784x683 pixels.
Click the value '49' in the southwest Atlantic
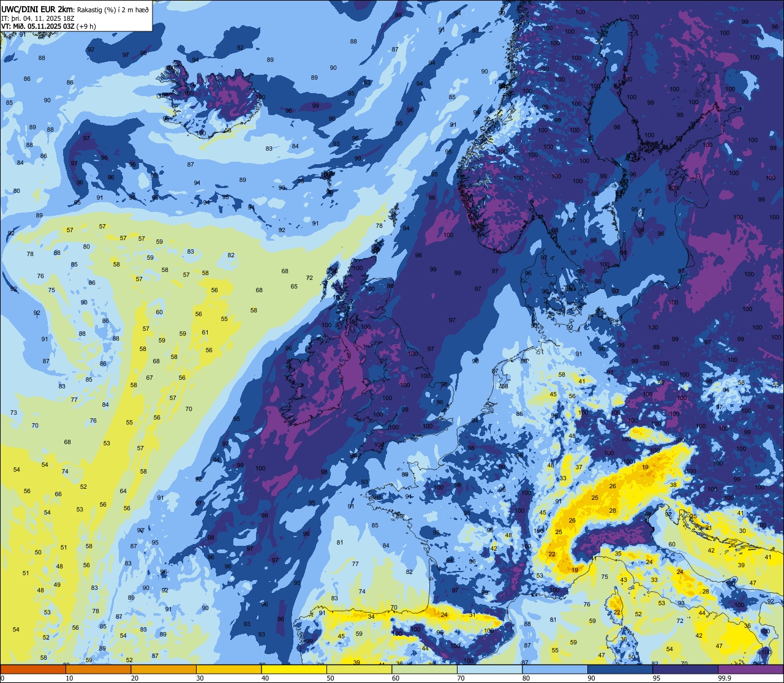tap(57, 584)
